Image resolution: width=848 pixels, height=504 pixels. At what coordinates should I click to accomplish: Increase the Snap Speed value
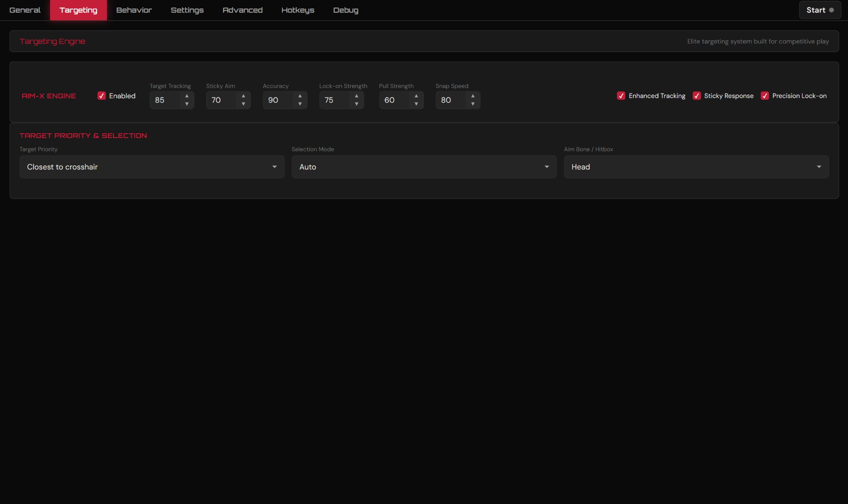pos(473,96)
